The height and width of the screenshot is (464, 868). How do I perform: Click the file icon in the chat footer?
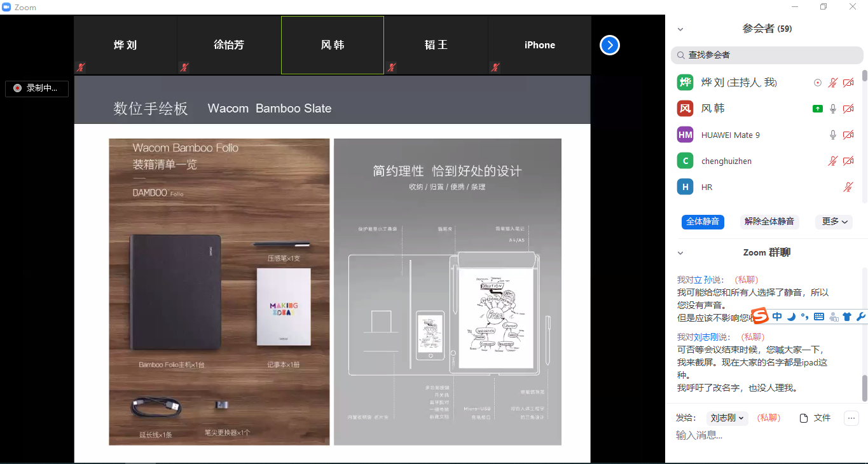coord(804,418)
